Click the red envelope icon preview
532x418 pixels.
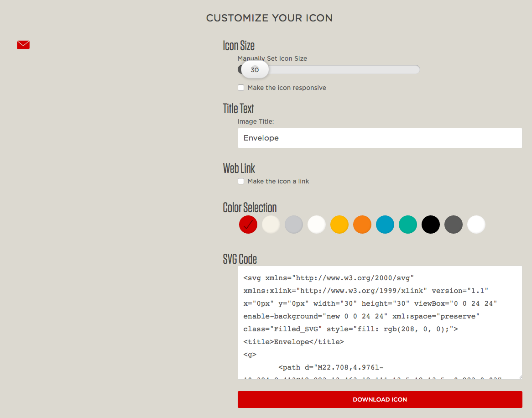(23, 45)
